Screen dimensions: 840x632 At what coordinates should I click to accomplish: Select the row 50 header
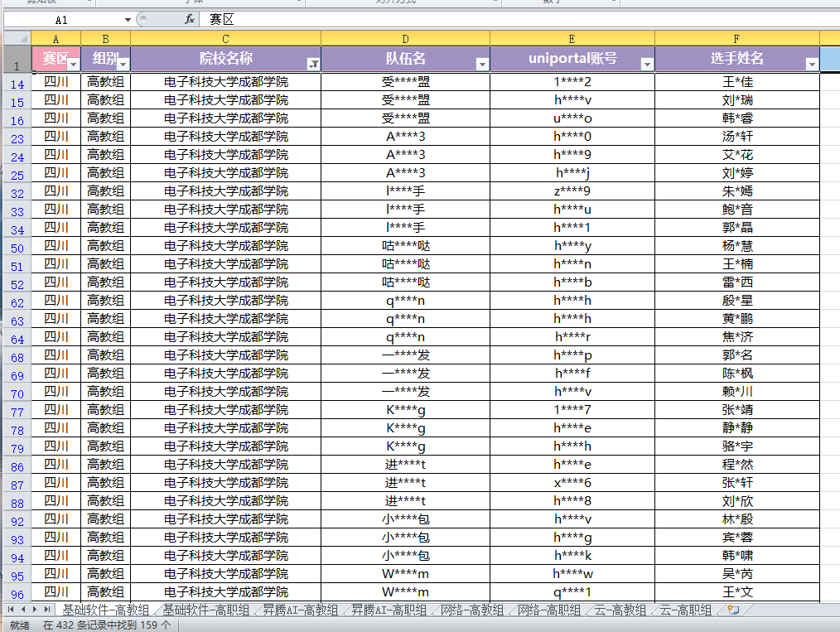pos(17,246)
